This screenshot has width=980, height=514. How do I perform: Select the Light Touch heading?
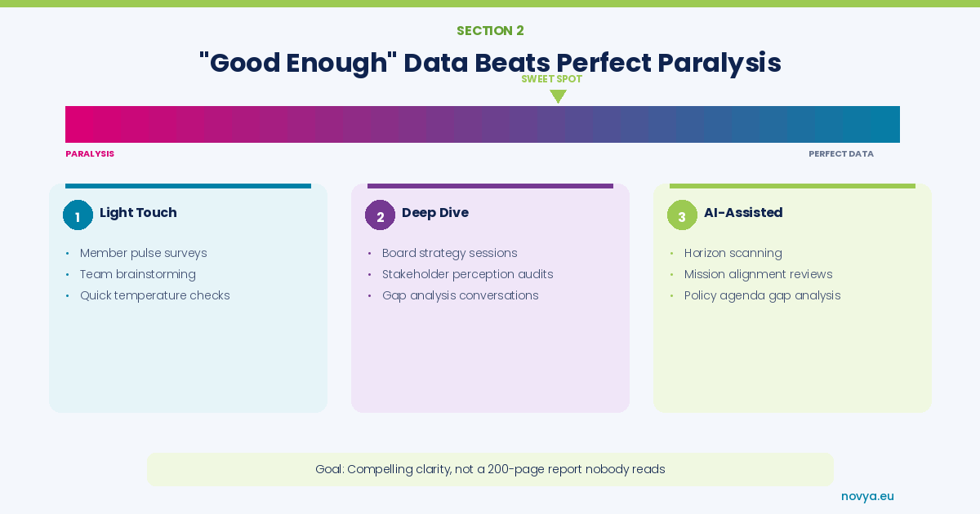[x=138, y=213]
